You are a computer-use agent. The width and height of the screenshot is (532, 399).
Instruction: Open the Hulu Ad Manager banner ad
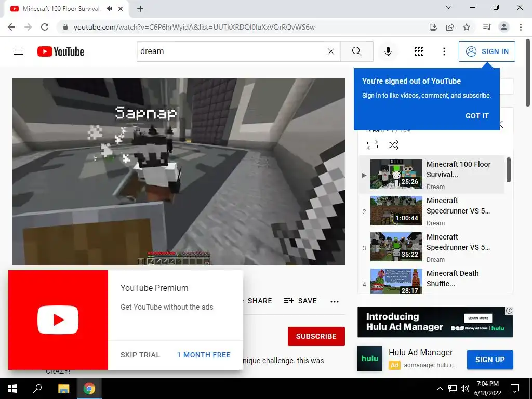(x=435, y=322)
